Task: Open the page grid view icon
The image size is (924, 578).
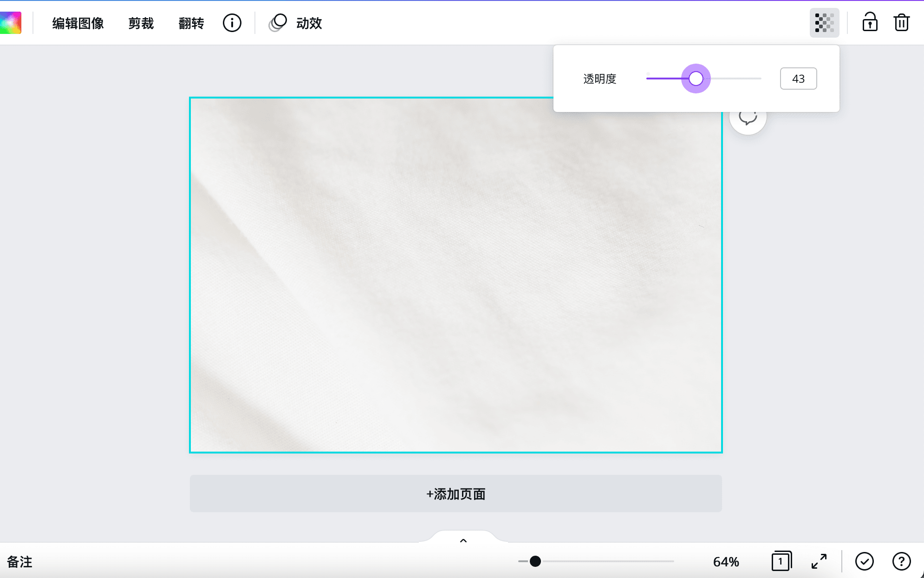Action: (x=781, y=561)
